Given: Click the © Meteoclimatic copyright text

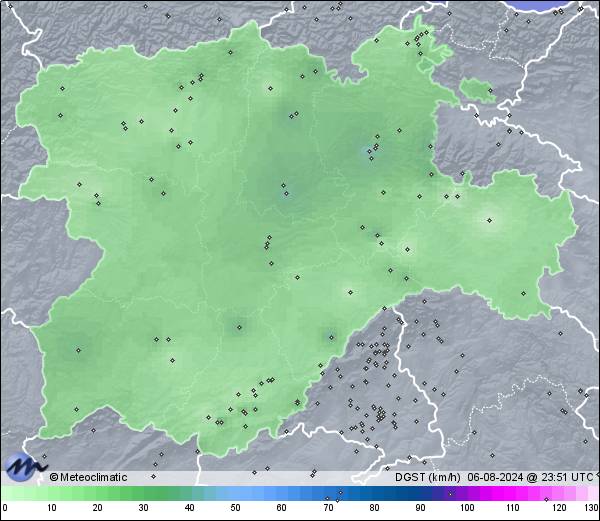Looking at the screenshot, I should tap(88, 477).
